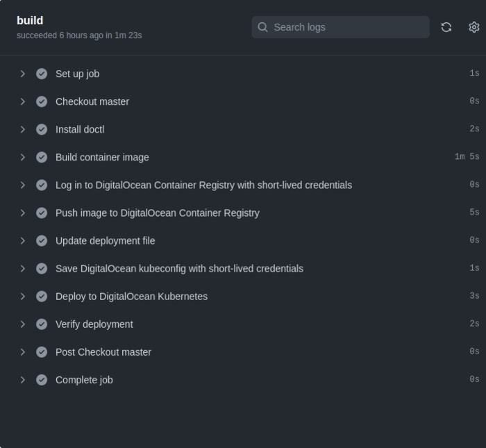
Task: Click the Verify deployment step label
Action: tap(94, 324)
